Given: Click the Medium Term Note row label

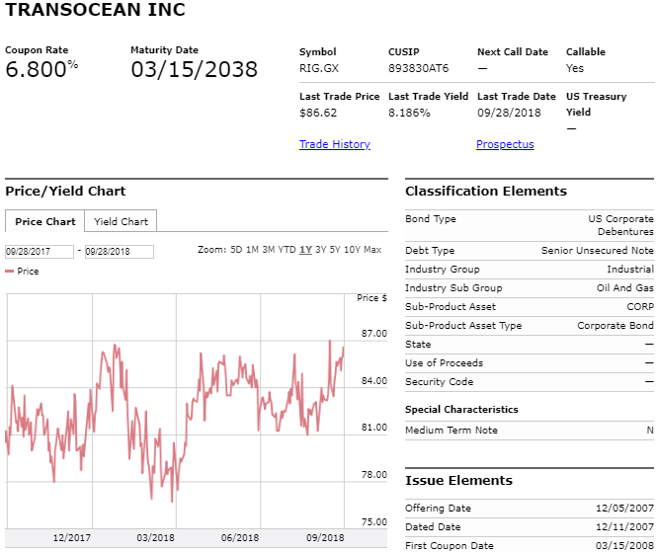Looking at the screenshot, I should 452,430.
